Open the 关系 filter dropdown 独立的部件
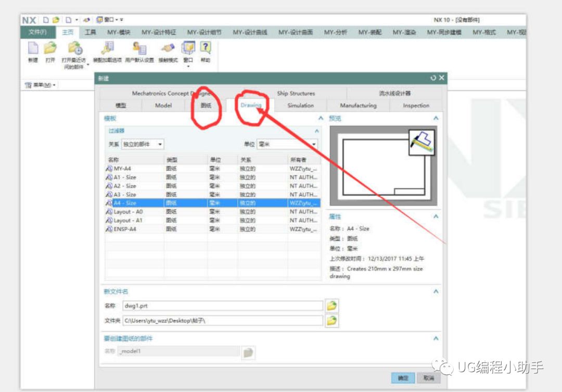The image size is (562, 392). point(143,144)
